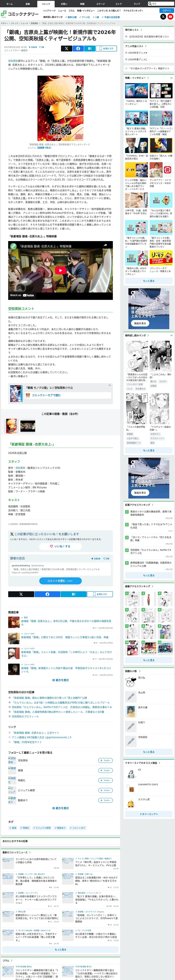This screenshot has width=175, height=980.
Task: Open アクセスランキング dropdown in header
Action: click(x=133, y=11)
